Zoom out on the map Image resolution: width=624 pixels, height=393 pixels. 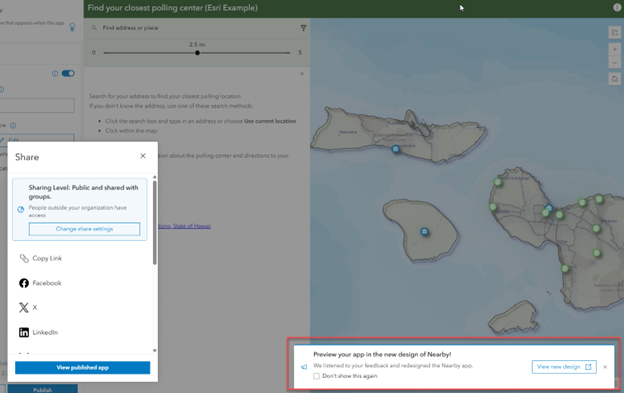click(614, 63)
